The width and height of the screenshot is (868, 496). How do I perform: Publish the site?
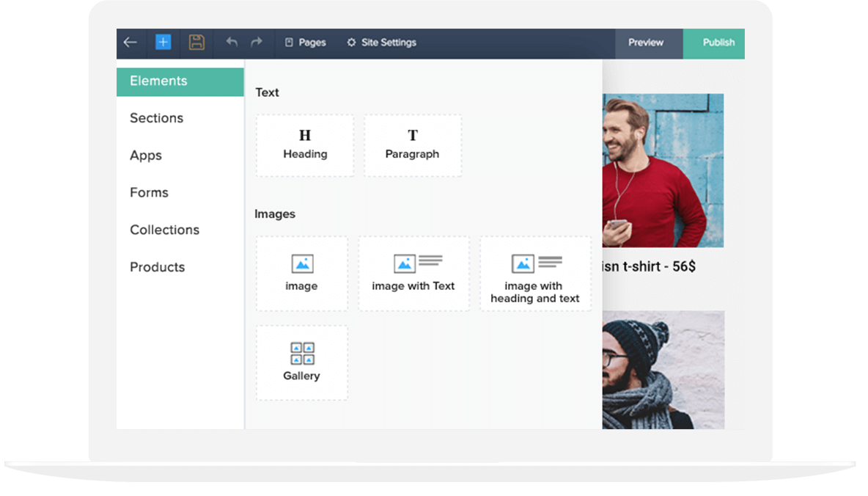(713, 43)
